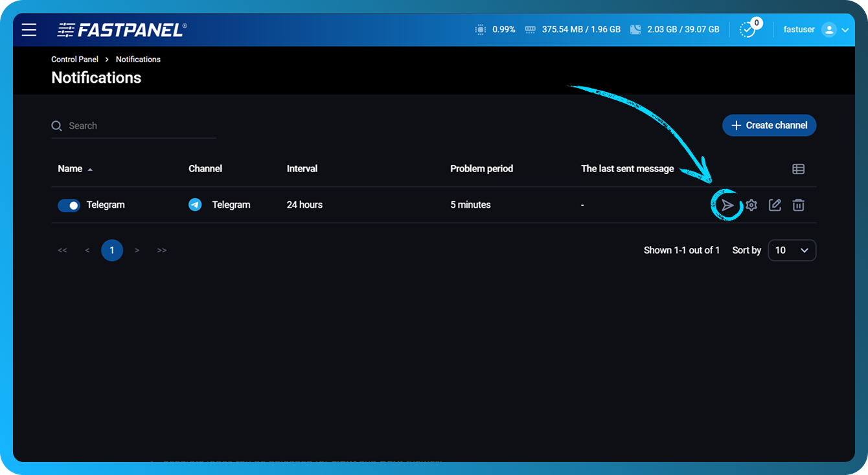Go to next page arrow
Image resolution: width=868 pixels, height=475 pixels.
pyautogui.click(x=137, y=250)
